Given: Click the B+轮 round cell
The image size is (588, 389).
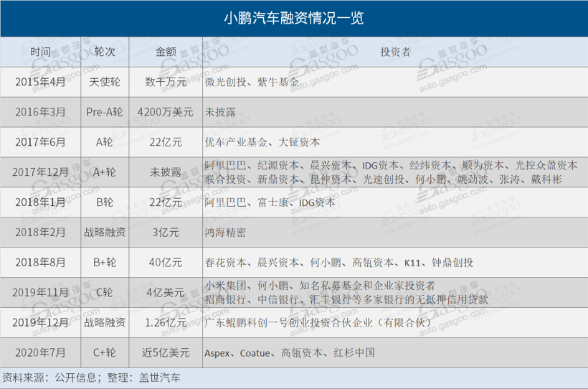Looking at the screenshot, I should [105, 262].
